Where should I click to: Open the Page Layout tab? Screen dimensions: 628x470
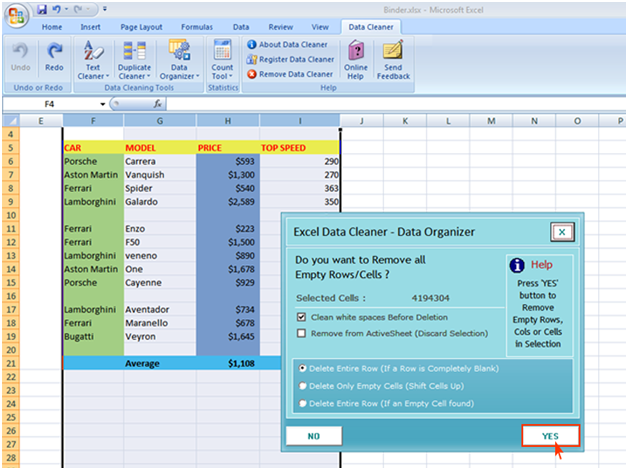click(x=141, y=27)
